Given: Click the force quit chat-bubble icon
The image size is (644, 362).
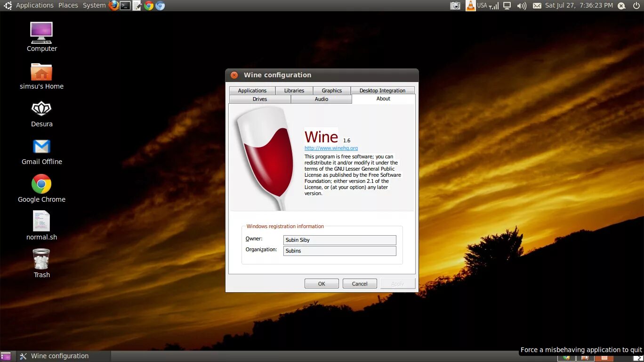Looking at the screenshot, I should coord(621,6).
